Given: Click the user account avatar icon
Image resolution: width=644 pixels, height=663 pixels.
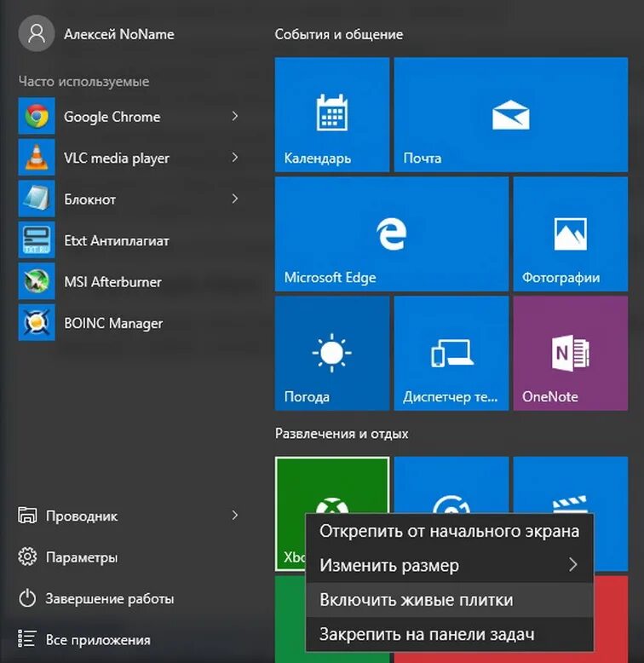Looking at the screenshot, I should pyautogui.click(x=37, y=33).
